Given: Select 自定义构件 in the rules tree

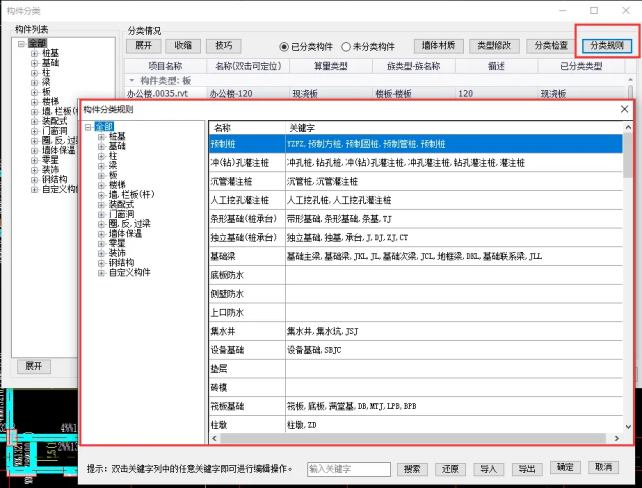Looking at the screenshot, I should pos(129,272).
